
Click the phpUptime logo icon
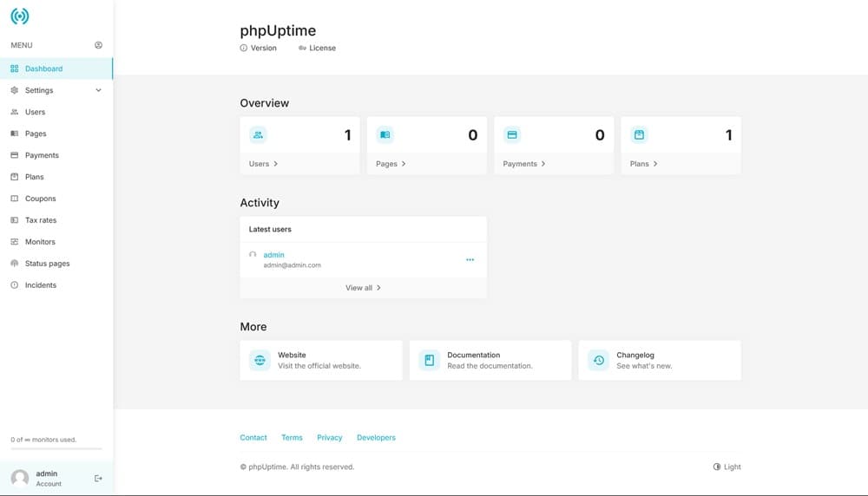tap(19, 16)
